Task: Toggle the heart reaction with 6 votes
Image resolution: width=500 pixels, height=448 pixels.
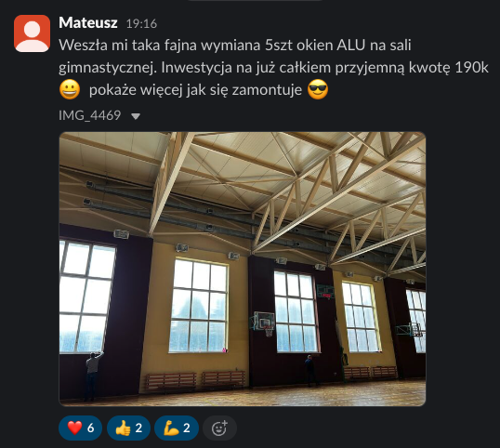Action: (x=80, y=428)
